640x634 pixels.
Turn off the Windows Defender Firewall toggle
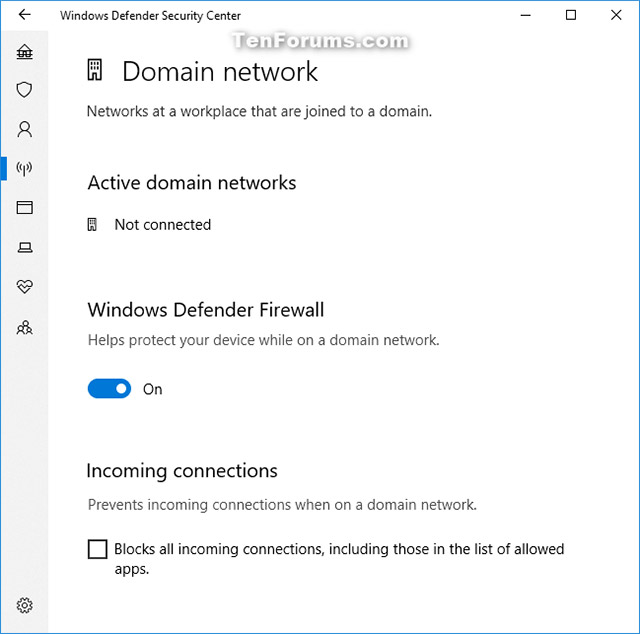(109, 389)
